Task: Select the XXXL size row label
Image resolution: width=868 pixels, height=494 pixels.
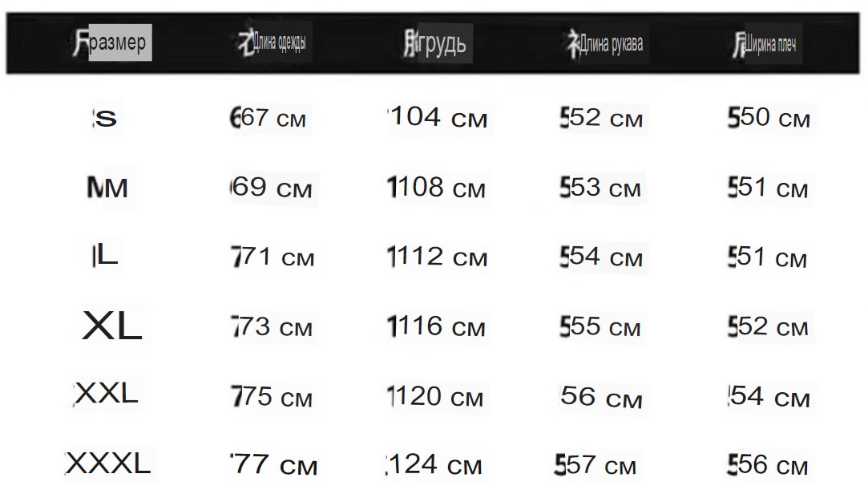Action: pos(108,464)
